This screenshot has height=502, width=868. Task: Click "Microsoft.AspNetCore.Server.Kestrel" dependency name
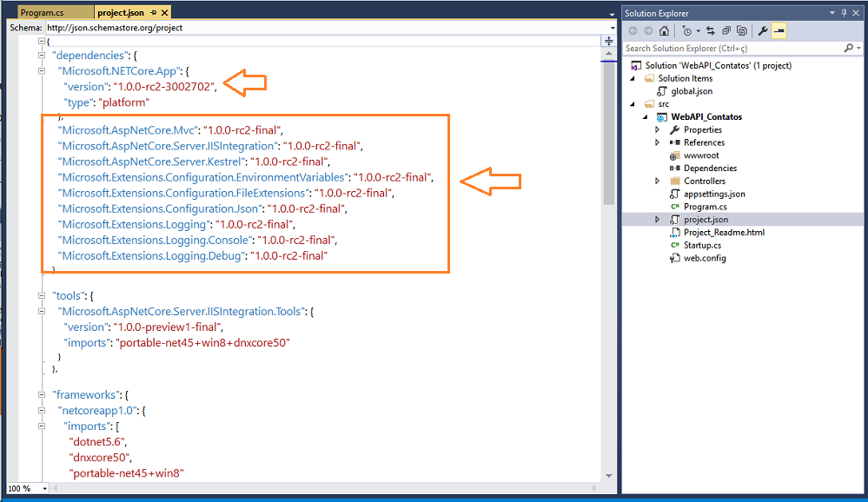point(152,162)
